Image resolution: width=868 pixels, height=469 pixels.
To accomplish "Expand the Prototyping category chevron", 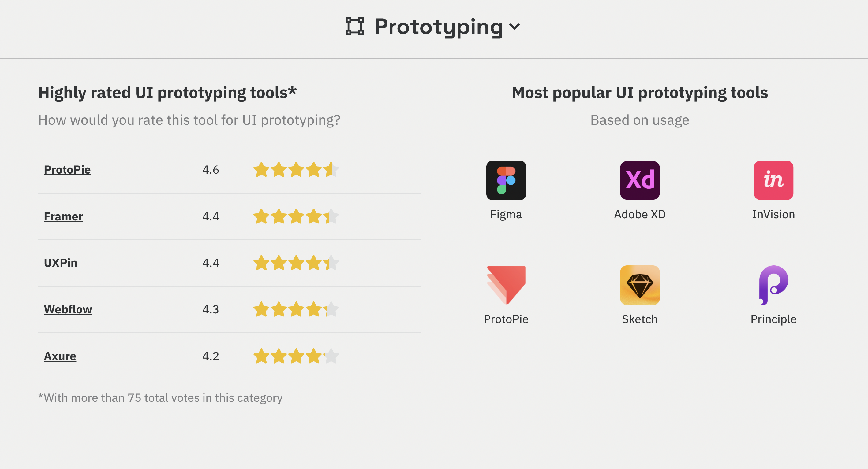I will [514, 26].
